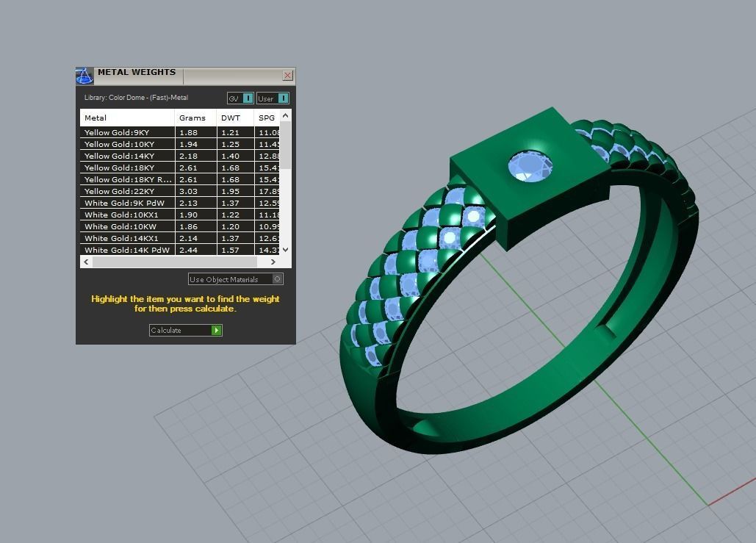Click the 2.18 grams cell
The width and height of the screenshot is (756, 543).
coord(195,156)
